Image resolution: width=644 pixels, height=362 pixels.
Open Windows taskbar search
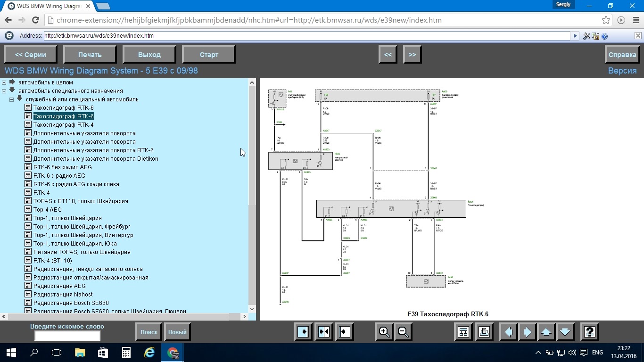34,352
